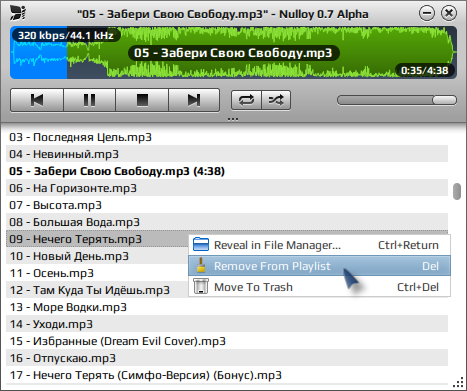The width and height of the screenshot is (467, 391).
Task: Select track '06 - На Горизонте.mp3'
Action: pyautogui.click(x=227, y=188)
